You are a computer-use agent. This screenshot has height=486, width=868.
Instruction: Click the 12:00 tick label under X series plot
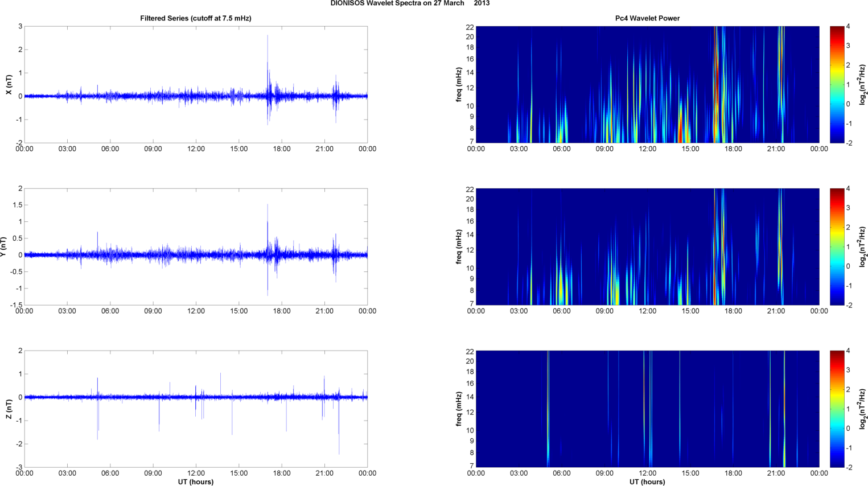tap(196, 149)
